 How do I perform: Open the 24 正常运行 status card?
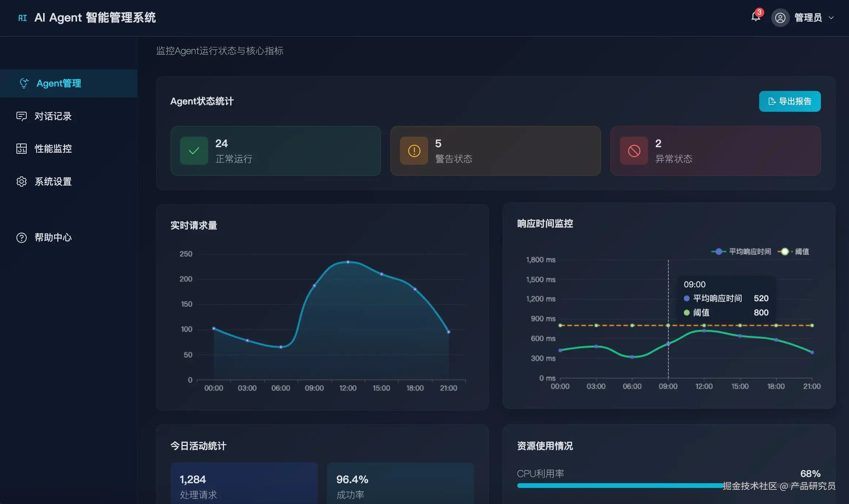[x=275, y=151]
